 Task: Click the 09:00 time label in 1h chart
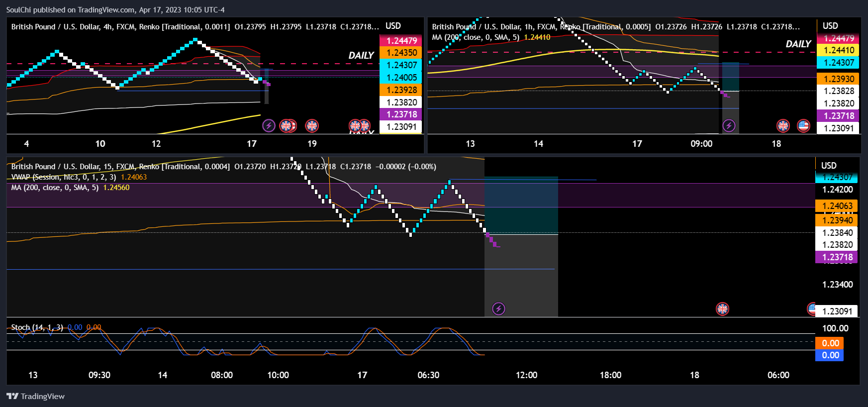[x=701, y=144]
